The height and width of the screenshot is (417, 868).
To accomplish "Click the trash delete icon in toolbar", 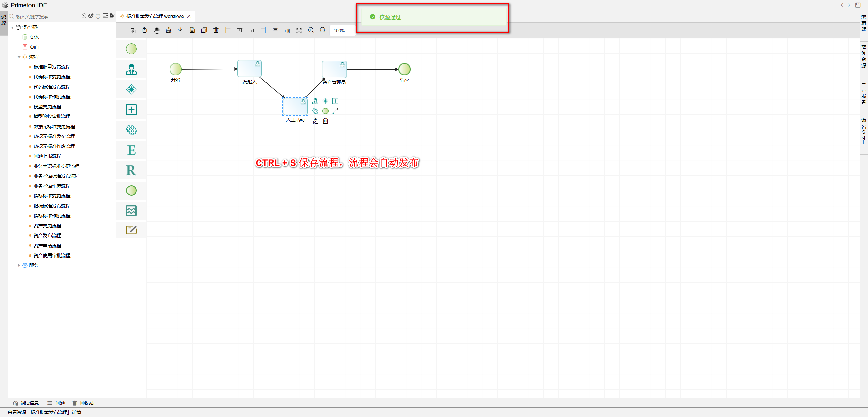I will click(x=216, y=30).
